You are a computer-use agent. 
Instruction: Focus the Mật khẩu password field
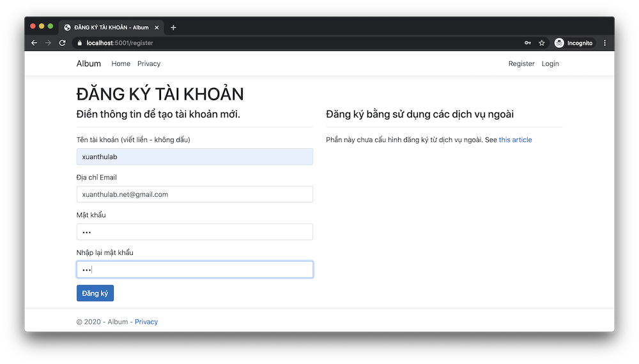click(195, 232)
